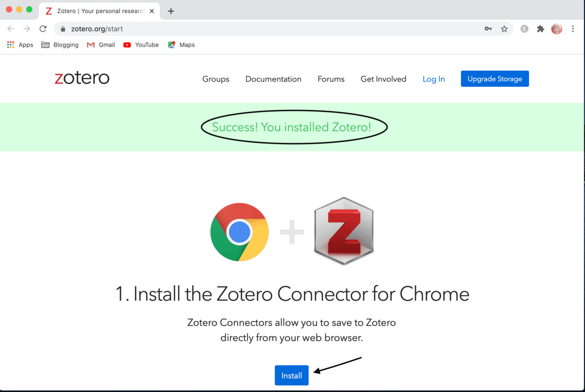Click the Upgrade Storage button
The image size is (585, 392).
coord(495,78)
